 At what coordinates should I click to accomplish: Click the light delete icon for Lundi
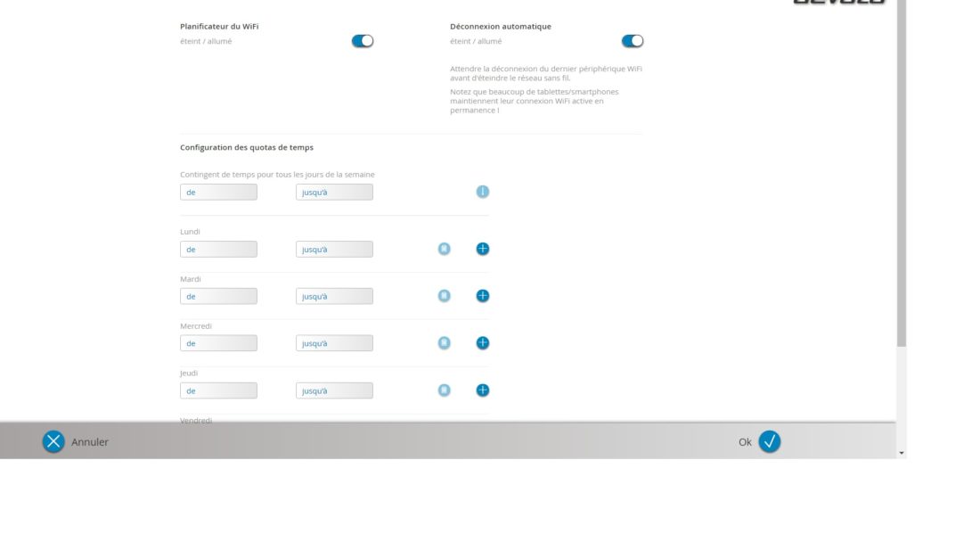pos(444,249)
